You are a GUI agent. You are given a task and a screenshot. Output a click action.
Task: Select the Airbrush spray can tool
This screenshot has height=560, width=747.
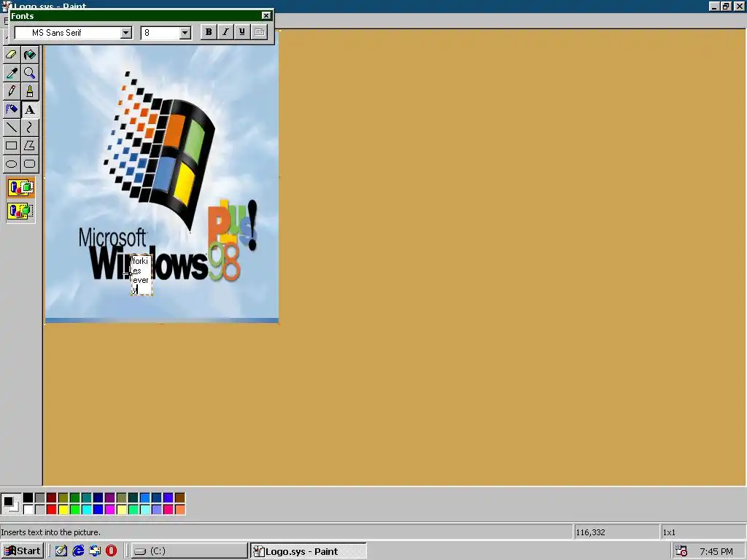[12, 109]
